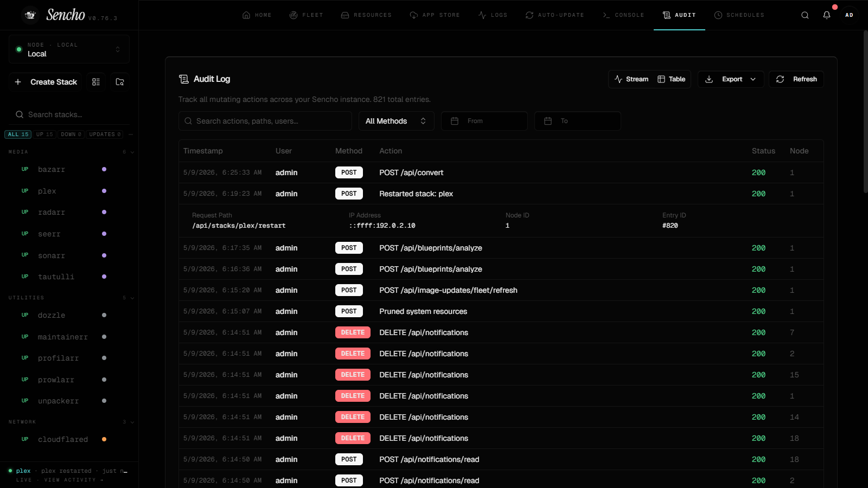The image size is (868, 488).
Task: Click the purple status dot for plex
Action: 104,191
